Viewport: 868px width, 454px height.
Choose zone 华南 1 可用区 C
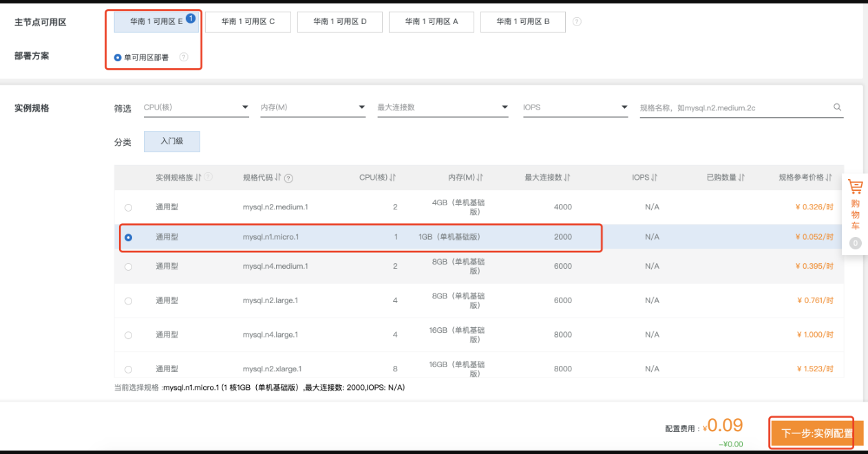point(248,21)
